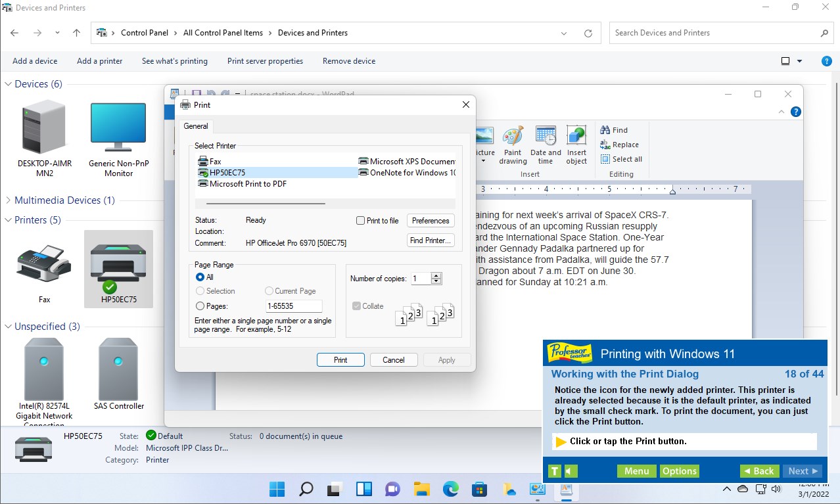
Task: Cancel the Print dialog
Action: [394, 360]
